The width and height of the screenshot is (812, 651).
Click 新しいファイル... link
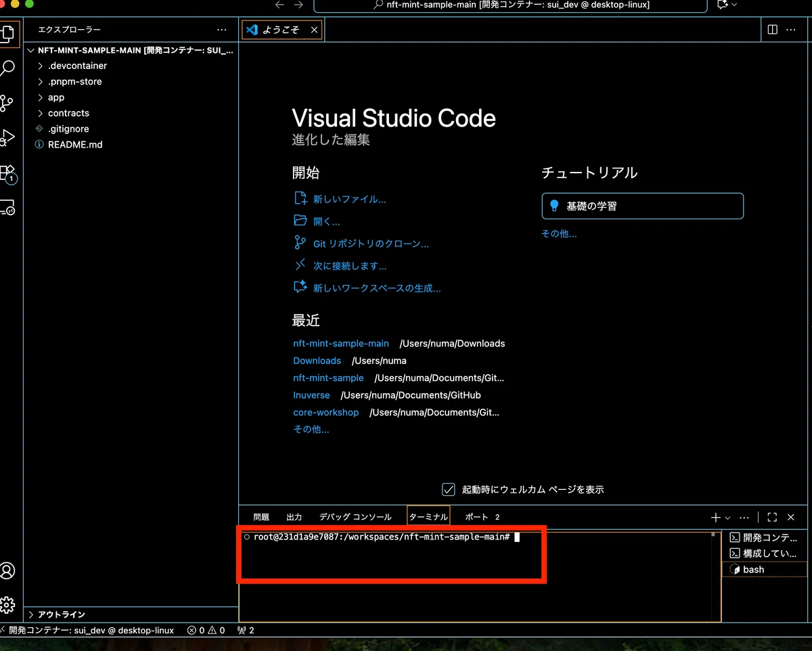[349, 200]
